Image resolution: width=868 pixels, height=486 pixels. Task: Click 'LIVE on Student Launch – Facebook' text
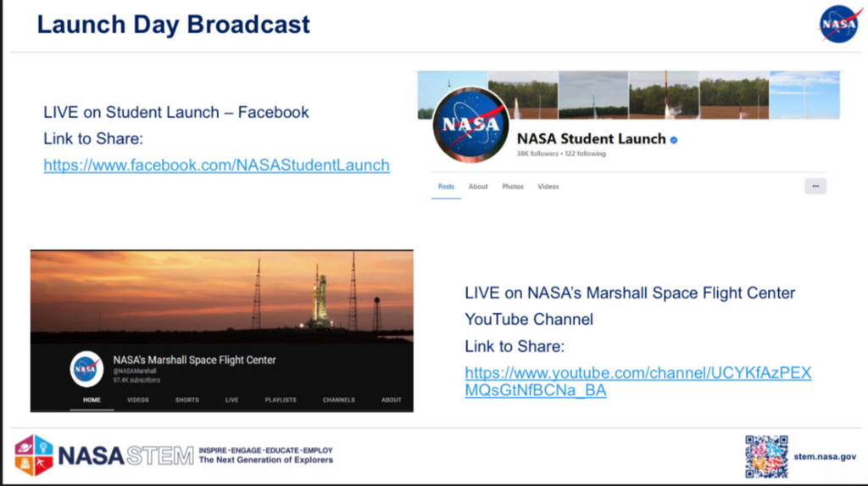point(176,113)
